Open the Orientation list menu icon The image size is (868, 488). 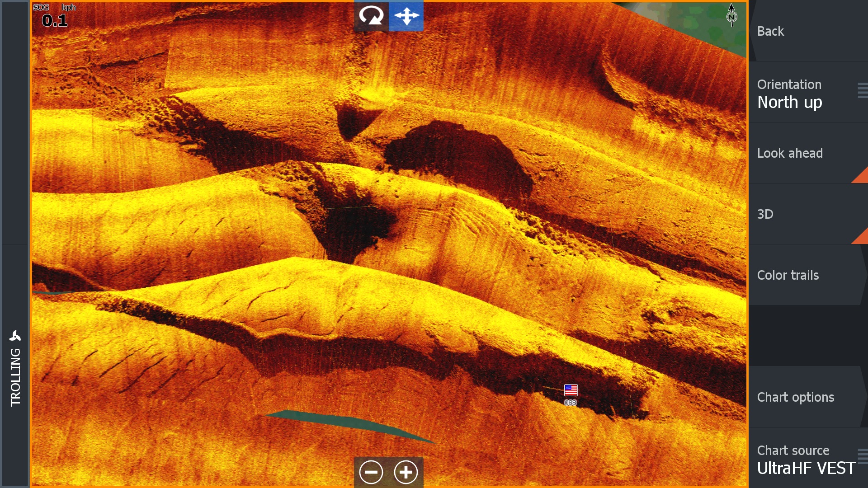point(862,91)
